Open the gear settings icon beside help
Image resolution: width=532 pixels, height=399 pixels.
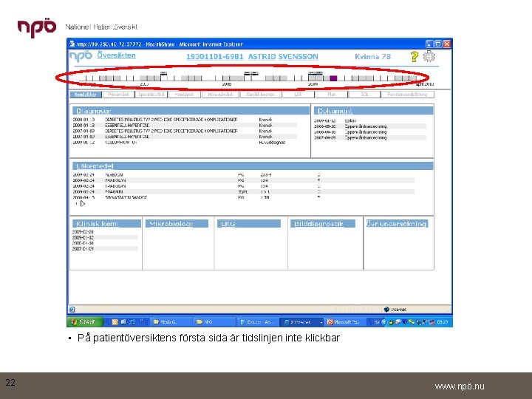[429, 56]
